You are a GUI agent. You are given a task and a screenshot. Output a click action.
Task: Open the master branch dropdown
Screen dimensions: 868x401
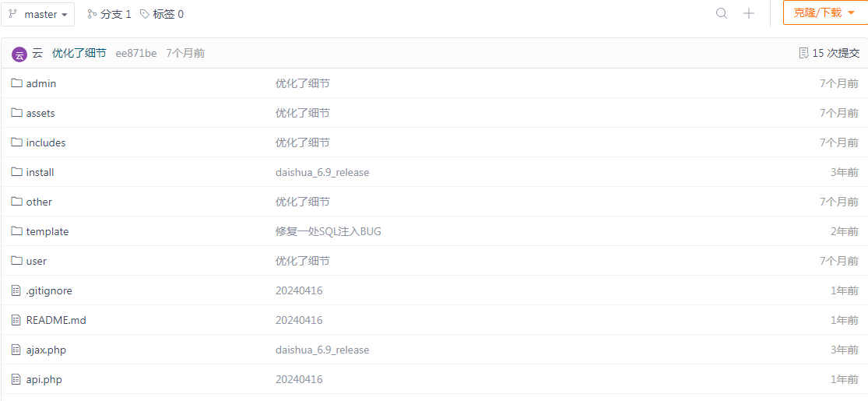[x=38, y=14]
